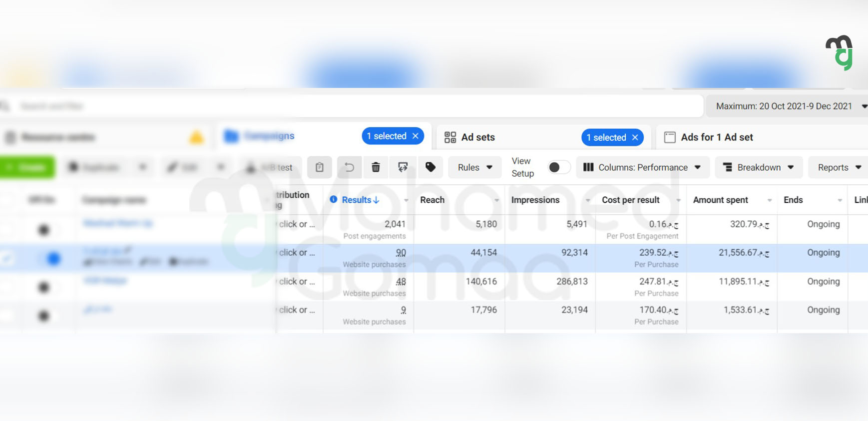Switch to the Campaigns tab

click(324, 136)
